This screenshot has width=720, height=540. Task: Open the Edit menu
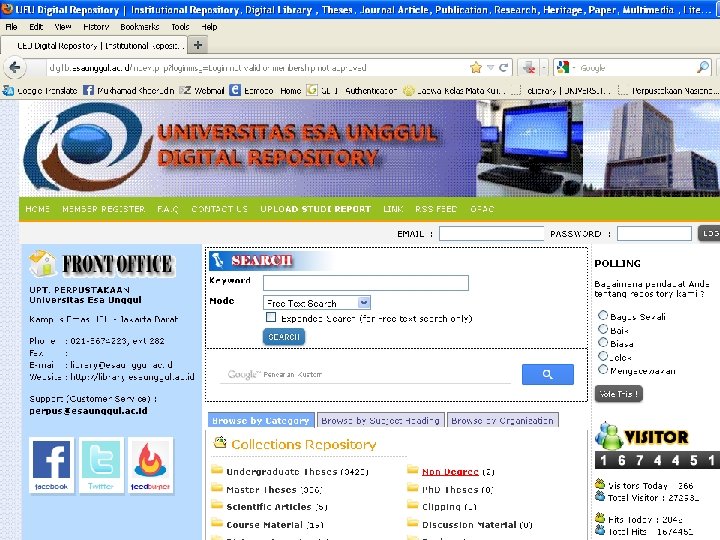(x=36, y=27)
